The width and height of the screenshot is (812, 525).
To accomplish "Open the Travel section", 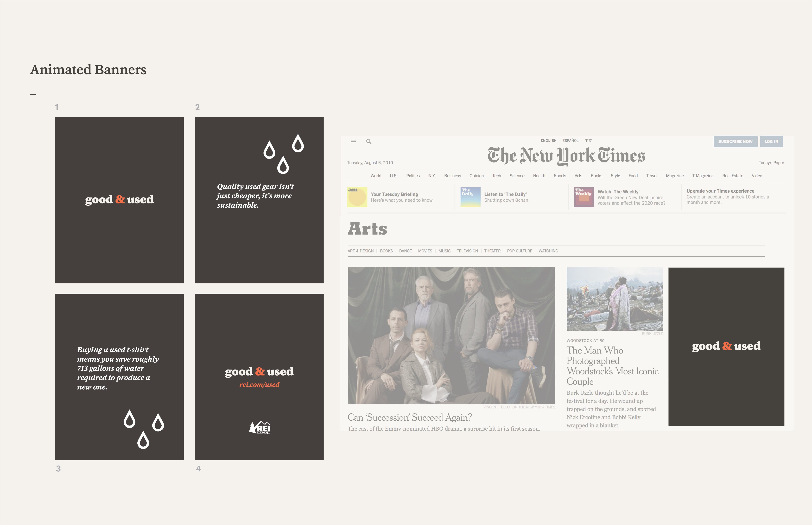I will [652, 176].
